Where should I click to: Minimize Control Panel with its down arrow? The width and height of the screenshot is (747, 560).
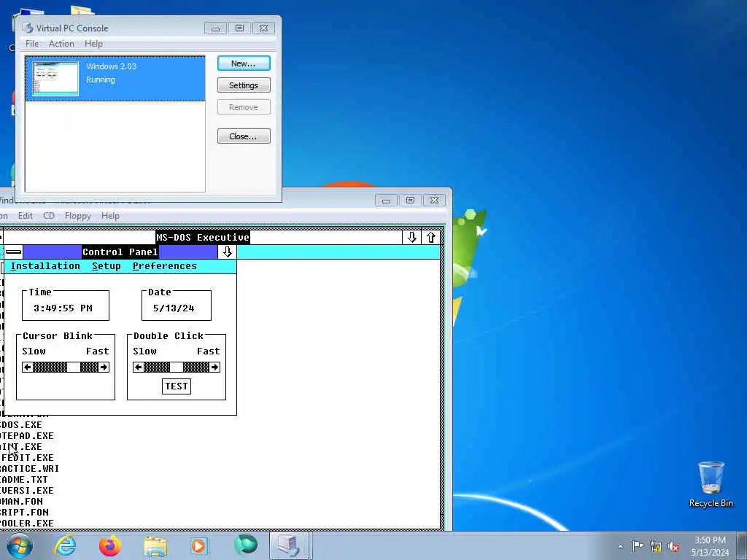click(x=227, y=252)
